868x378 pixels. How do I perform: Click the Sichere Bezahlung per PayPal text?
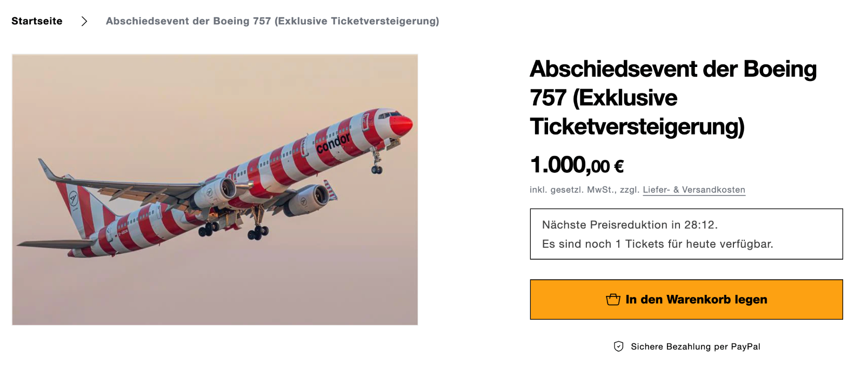pos(696,347)
